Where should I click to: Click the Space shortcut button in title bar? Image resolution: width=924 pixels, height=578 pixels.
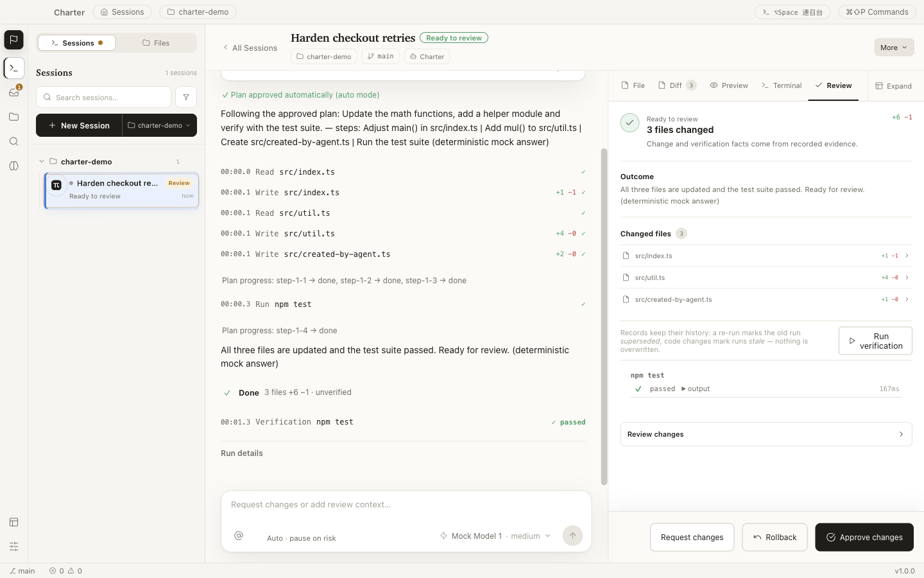point(792,12)
